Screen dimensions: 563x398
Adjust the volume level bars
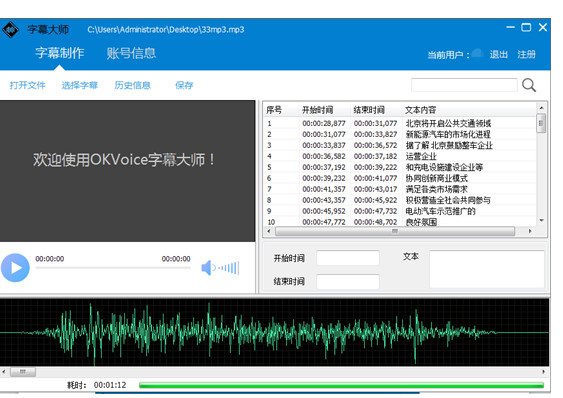pos(229,268)
